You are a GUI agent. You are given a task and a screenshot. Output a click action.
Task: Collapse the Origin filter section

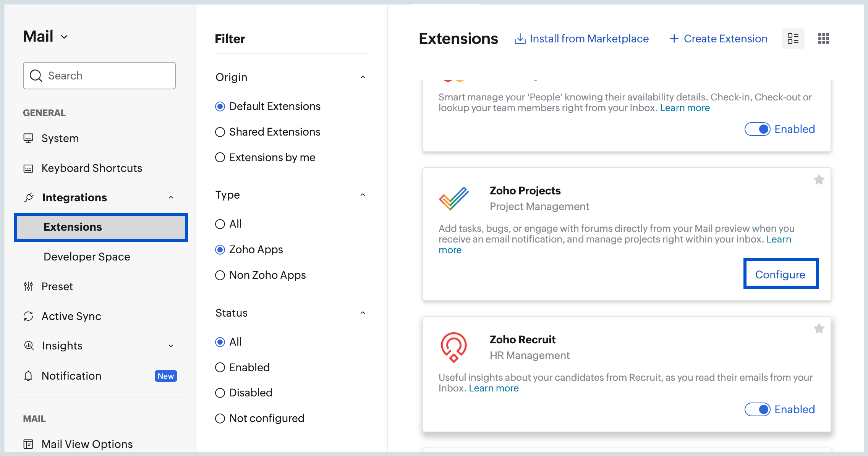click(363, 77)
